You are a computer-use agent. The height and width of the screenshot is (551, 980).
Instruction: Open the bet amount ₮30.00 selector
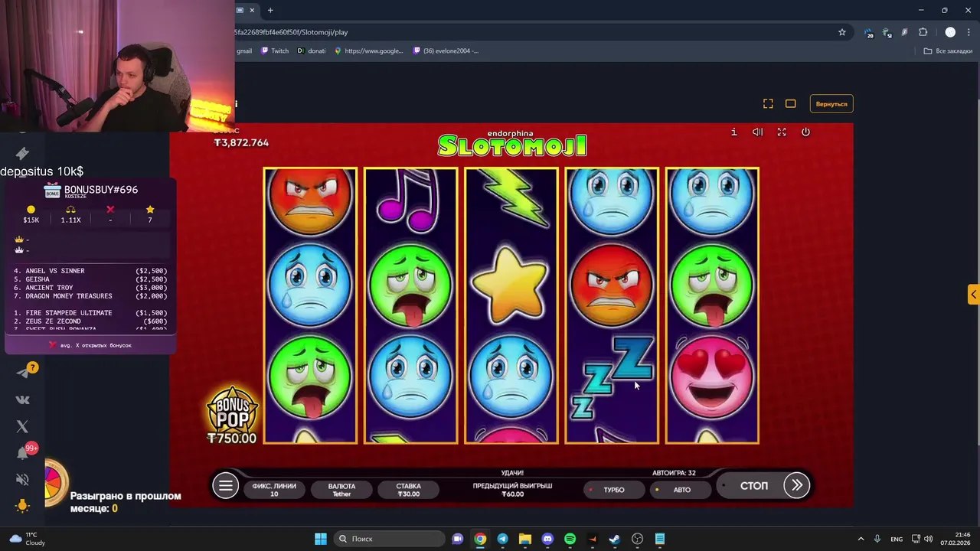[409, 490]
